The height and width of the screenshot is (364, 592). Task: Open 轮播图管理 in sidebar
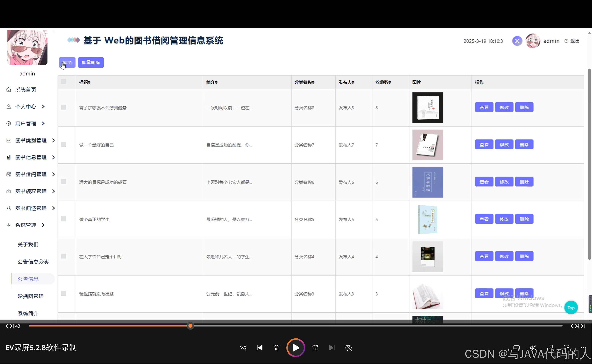31,296
